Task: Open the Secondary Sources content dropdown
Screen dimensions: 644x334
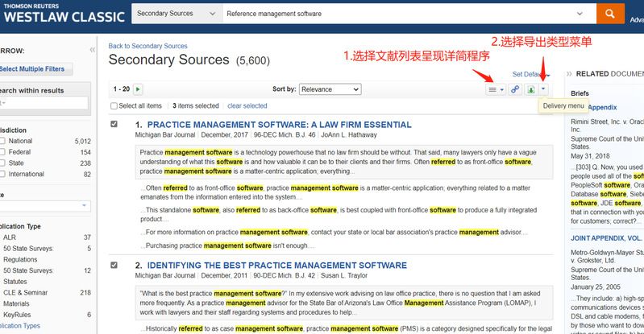Action: 174,14
